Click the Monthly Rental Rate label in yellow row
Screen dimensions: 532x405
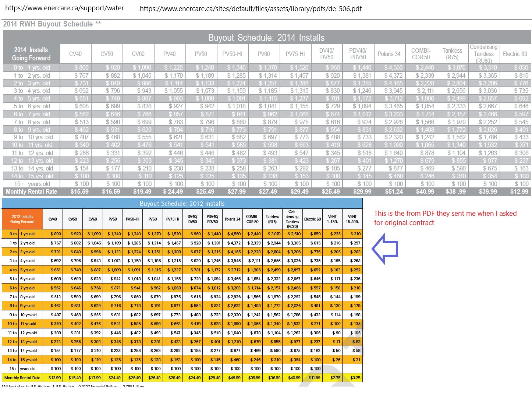[22, 378]
